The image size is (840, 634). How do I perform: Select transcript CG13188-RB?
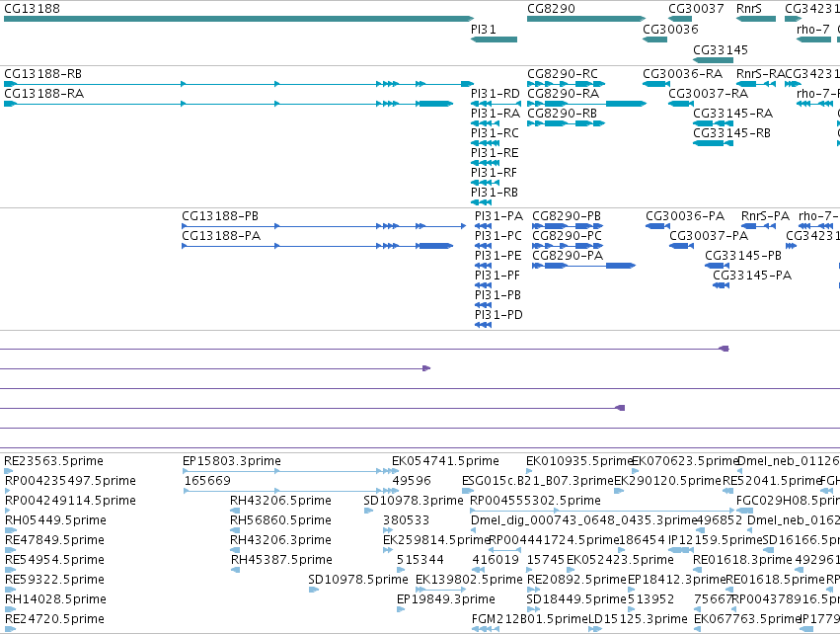pos(239,84)
